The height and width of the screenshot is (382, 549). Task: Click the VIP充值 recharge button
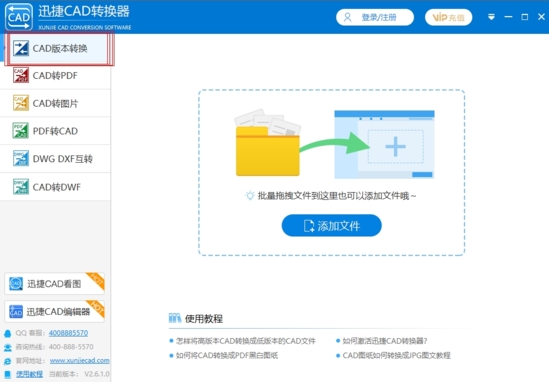coord(449,17)
